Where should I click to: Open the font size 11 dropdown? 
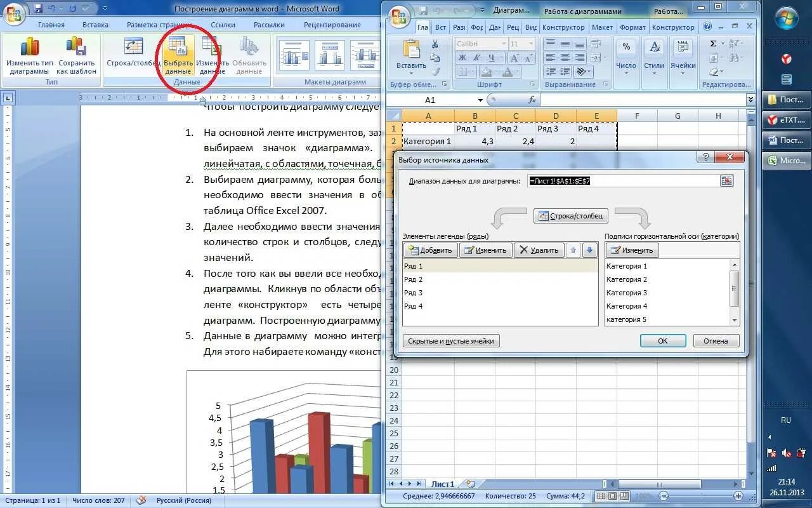tap(532, 44)
